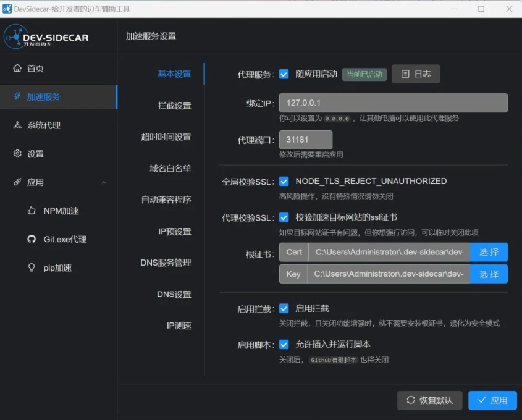Click the home icon beside 首页
Image resolution: width=522 pixels, height=420 pixels.
click(x=17, y=68)
